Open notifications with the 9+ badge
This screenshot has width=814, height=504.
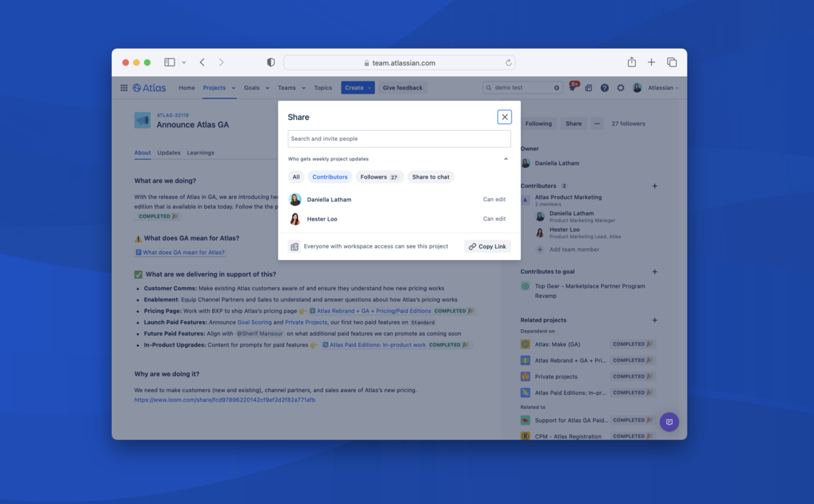(573, 87)
